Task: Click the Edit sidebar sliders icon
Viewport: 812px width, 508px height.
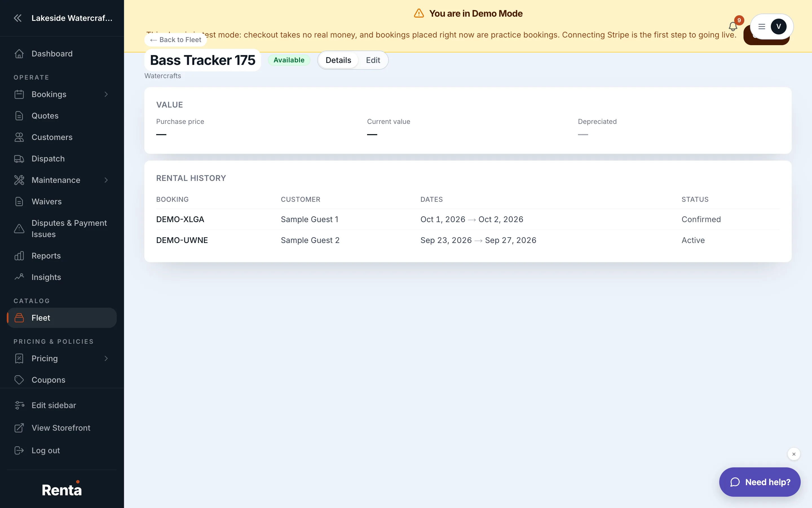Action: tap(19, 405)
